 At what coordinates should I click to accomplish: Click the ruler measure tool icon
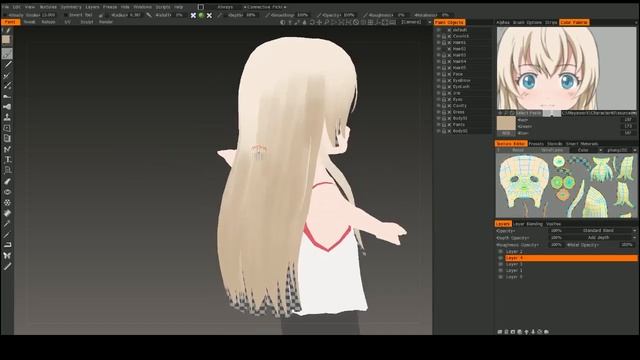coord(7,266)
